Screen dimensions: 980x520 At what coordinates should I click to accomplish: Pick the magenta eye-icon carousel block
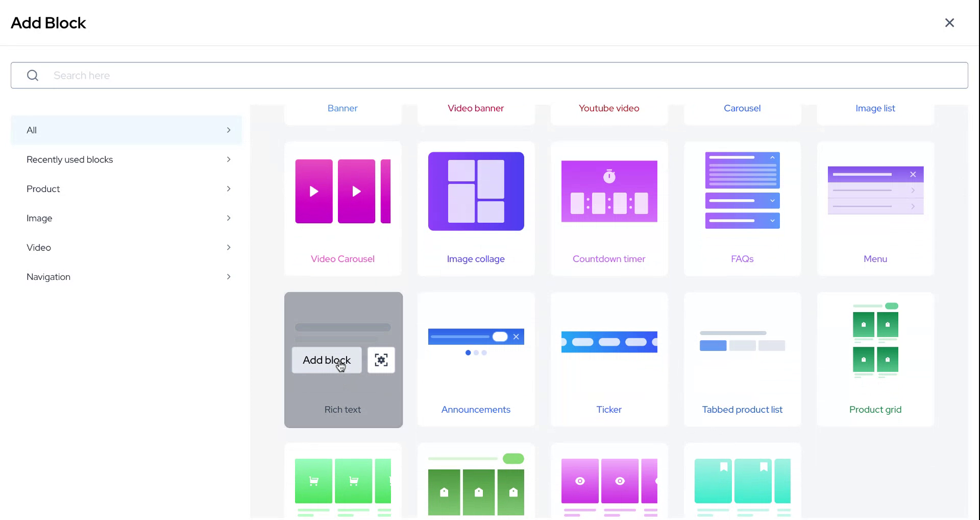coord(609,487)
